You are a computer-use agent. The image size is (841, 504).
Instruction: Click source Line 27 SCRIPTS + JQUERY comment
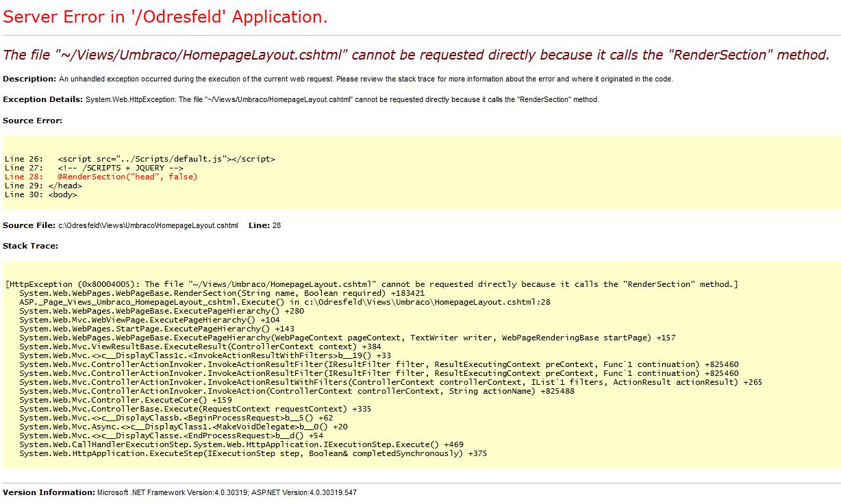(94, 168)
